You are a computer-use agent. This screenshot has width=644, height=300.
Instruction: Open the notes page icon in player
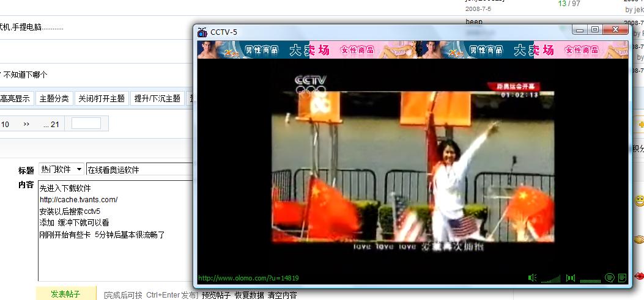(x=622, y=278)
